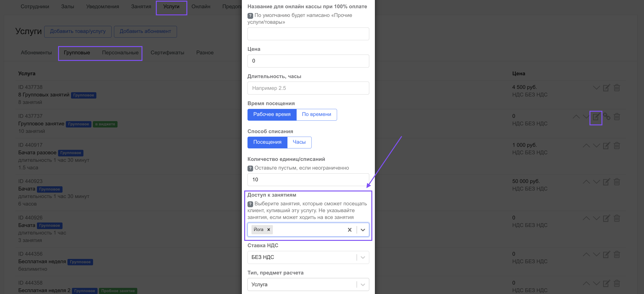This screenshot has width=644, height=294.
Task: Select По времени visiting time option
Action: coord(316,114)
